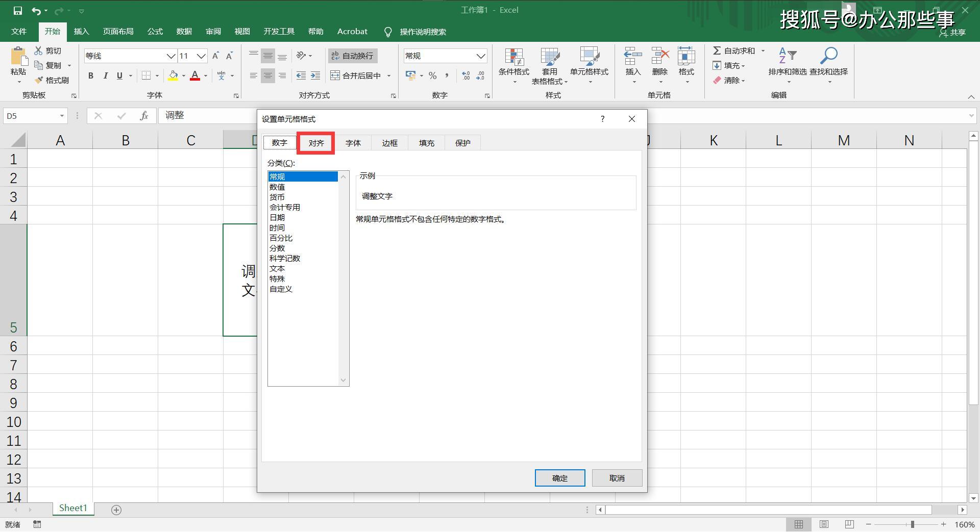This screenshot has height=532, width=980.
Task: Toggle middle align button in ribbon
Action: tap(268, 55)
